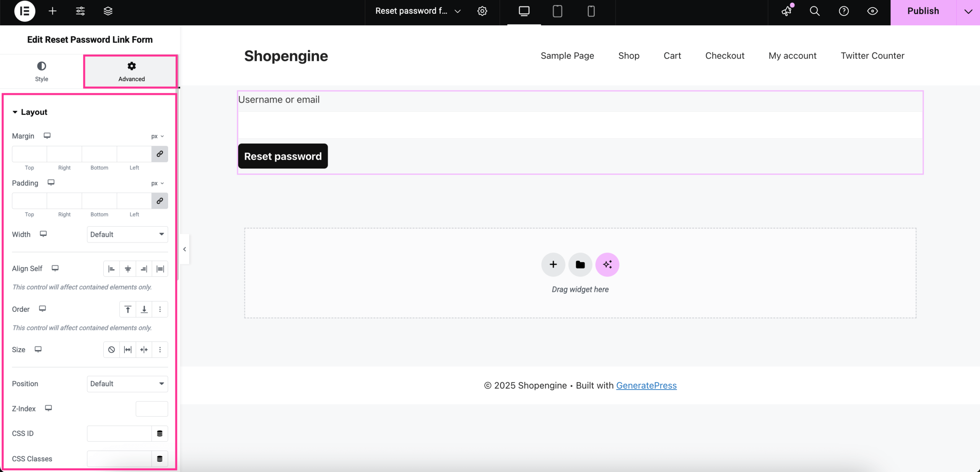Click the Shopengine site title
Screen dimensions: 980x472
286,56
